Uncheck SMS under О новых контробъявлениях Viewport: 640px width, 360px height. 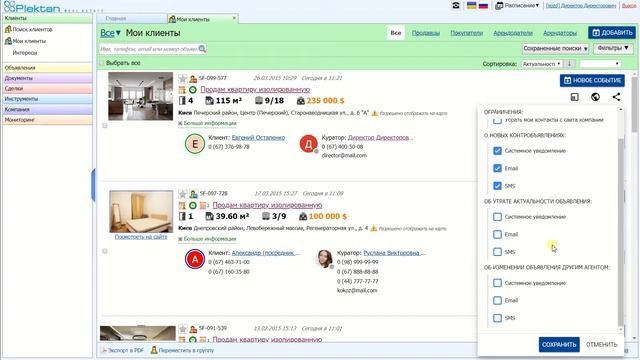coord(497,186)
